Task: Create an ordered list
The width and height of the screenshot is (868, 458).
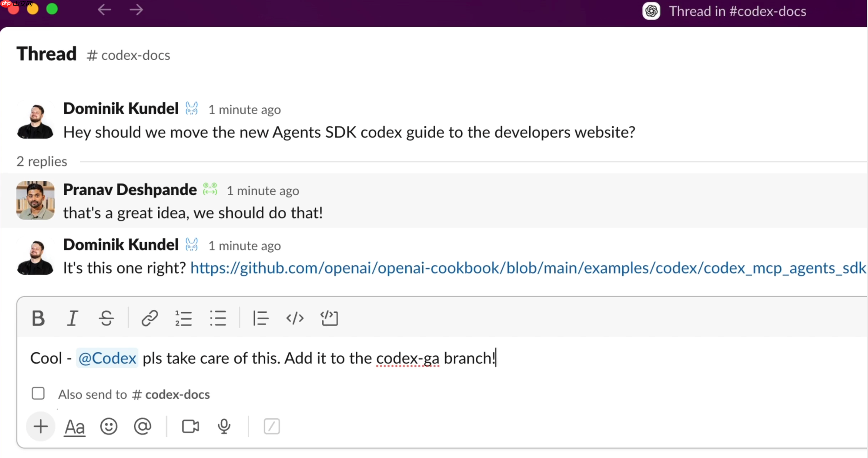Action: tap(183, 318)
